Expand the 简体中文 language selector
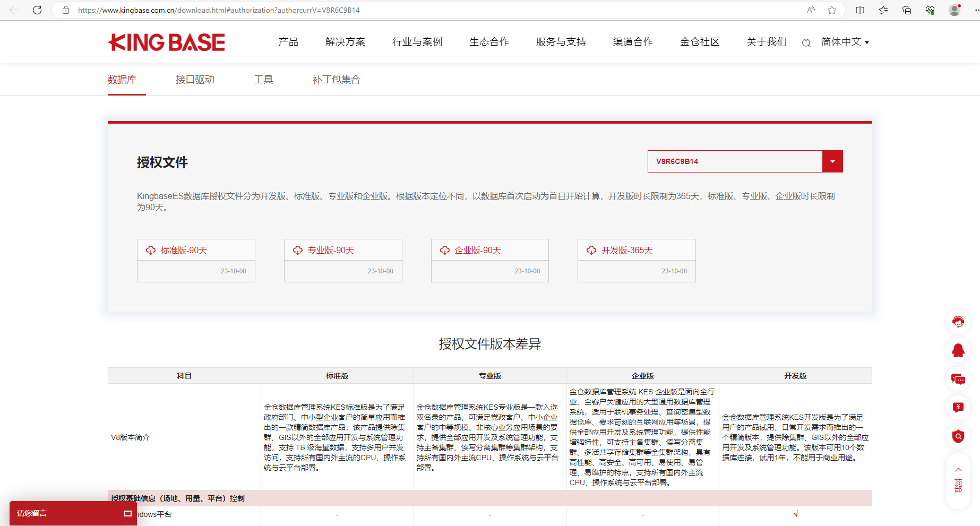Viewport: 980px width, 526px height. pyautogui.click(x=844, y=42)
